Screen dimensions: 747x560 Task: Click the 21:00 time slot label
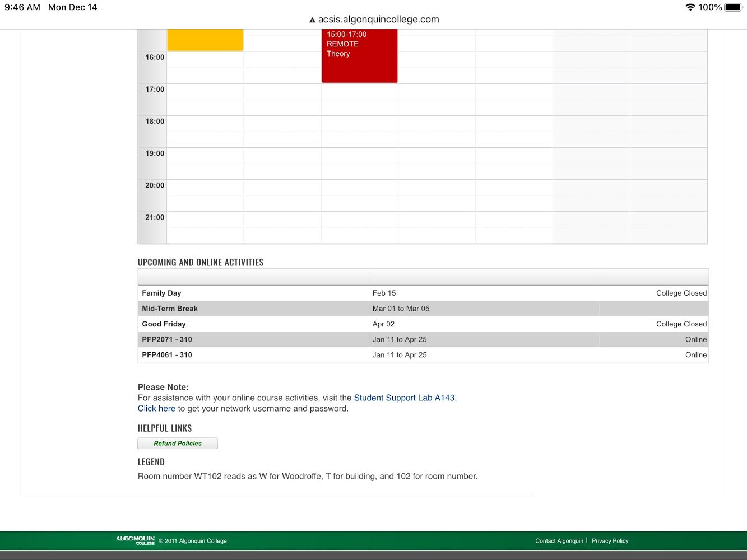155,218
